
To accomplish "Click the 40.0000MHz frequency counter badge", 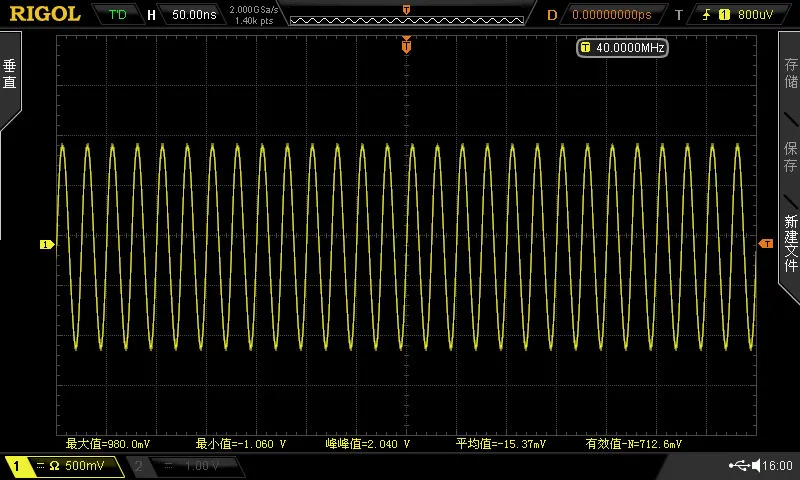I will (x=622, y=48).
